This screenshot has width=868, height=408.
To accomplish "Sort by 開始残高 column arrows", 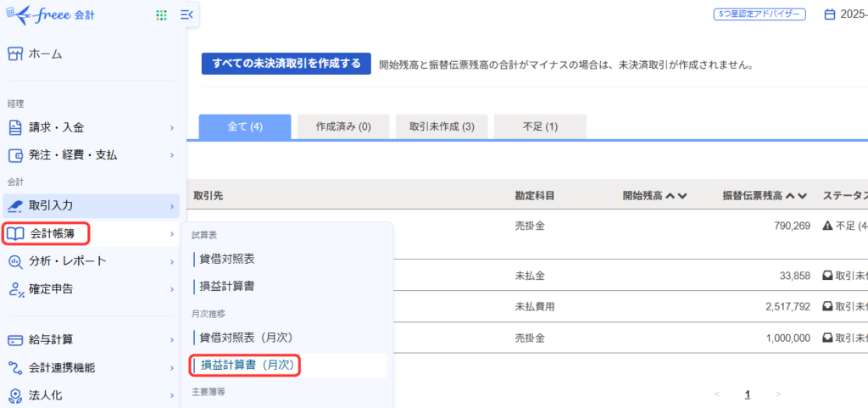I will click(x=676, y=196).
